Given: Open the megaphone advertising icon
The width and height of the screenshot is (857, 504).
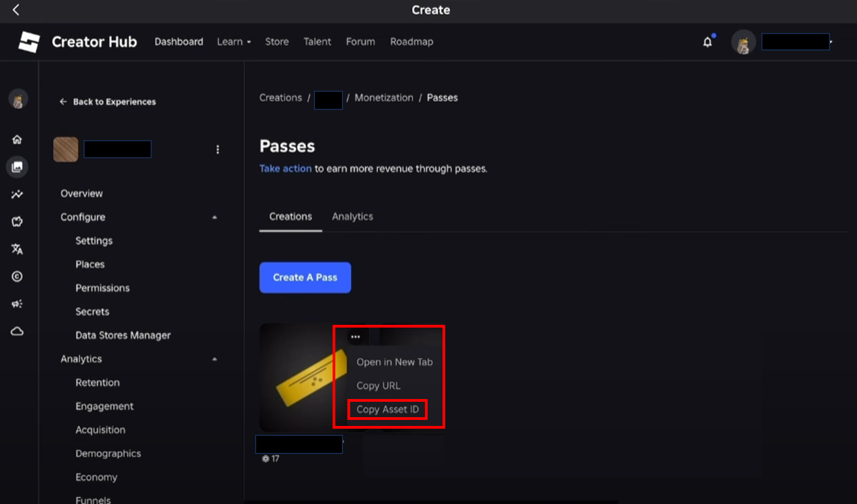Looking at the screenshot, I should (17, 304).
